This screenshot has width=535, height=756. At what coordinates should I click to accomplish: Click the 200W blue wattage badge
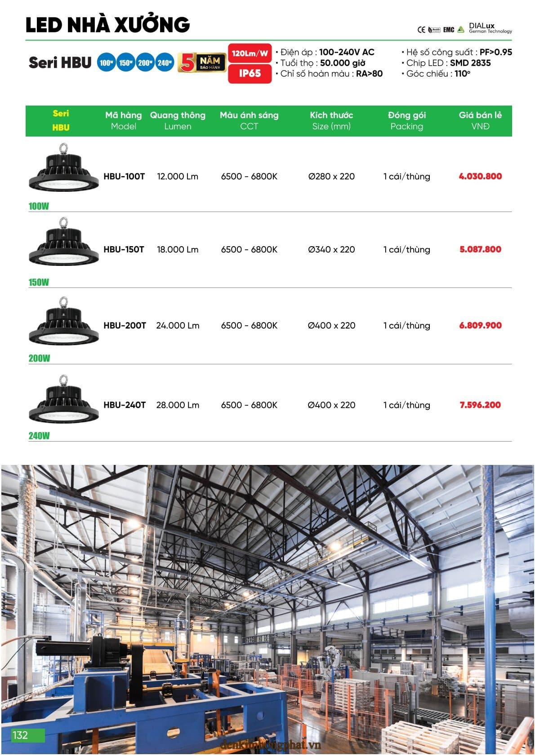(x=145, y=63)
